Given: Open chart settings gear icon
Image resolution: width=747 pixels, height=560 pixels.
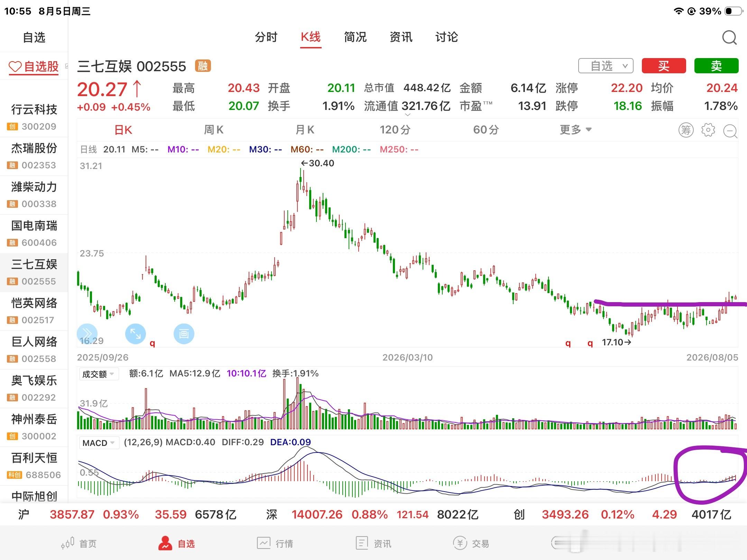Looking at the screenshot, I should coord(708,130).
